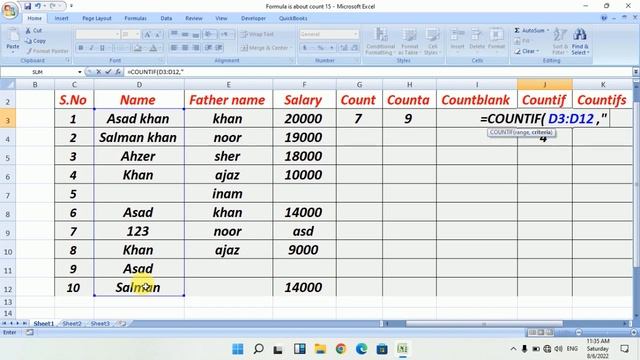Toggle Wrap Text
This screenshot has width=640, height=360.
257,35
